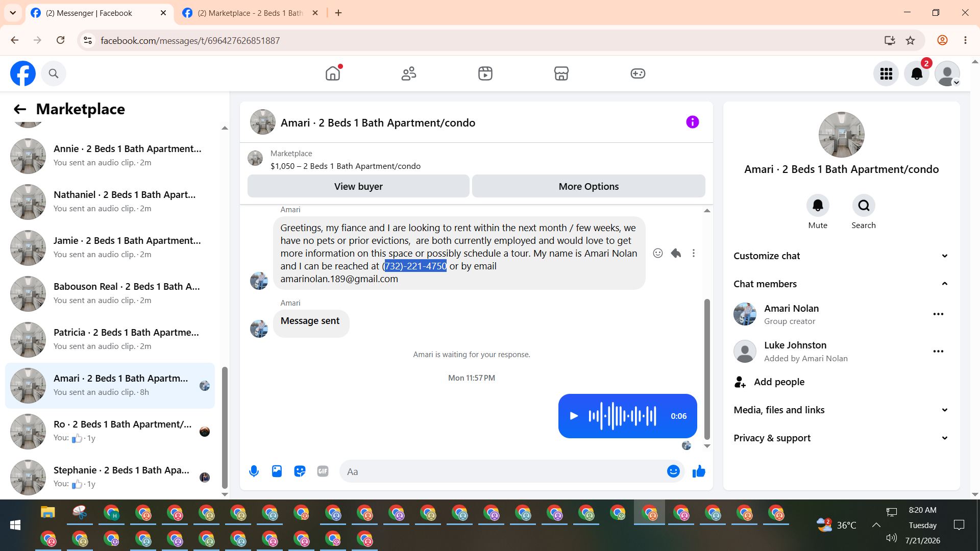Screen dimensions: 980x551
Task: Click the large apartment photo in the info panel
Action: pyautogui.click(x=841, y=135)
